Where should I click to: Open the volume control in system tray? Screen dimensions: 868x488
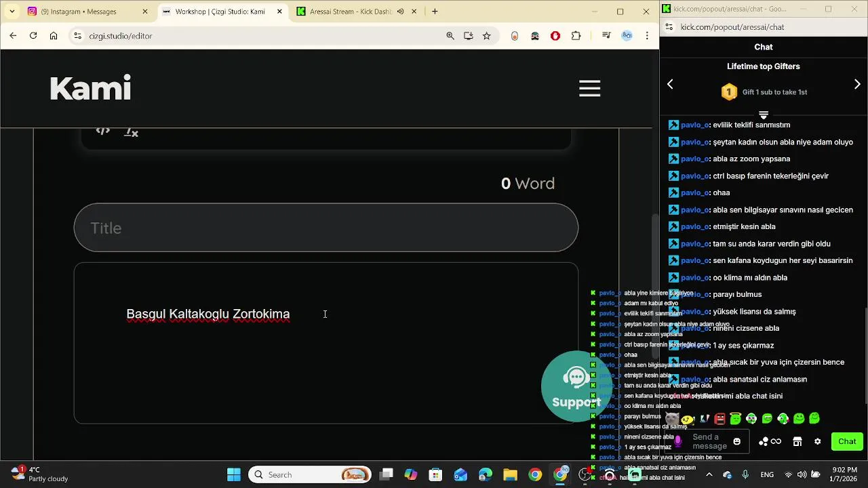click(x=802, y=474)
